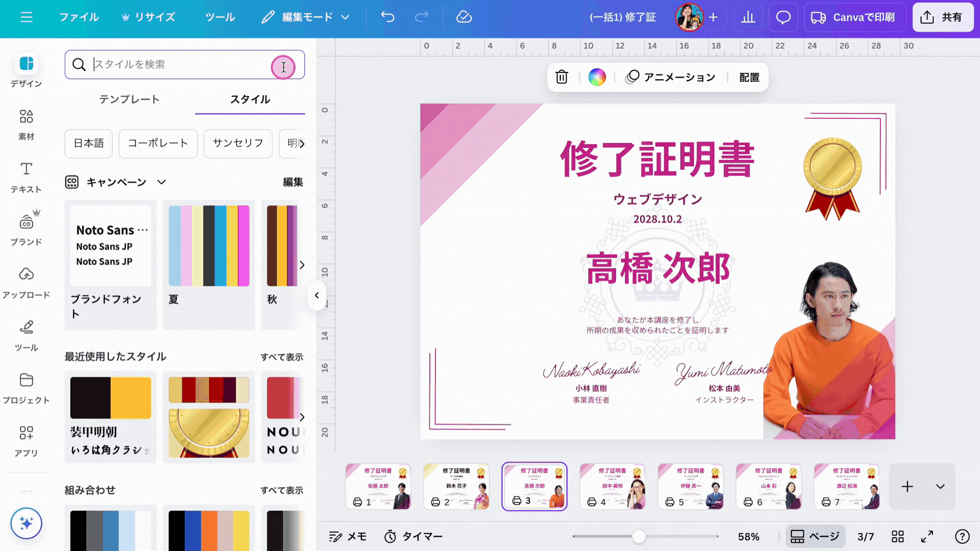Screen dimensions: 980x551
Task: Open the rainbow page color picker
Action: 597,77
